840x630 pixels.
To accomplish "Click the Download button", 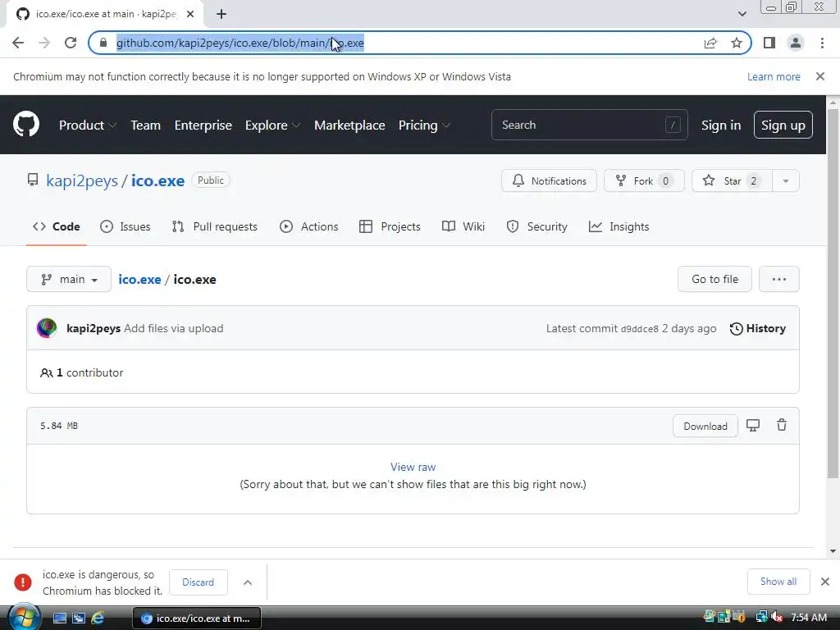I will click(705, 426).
